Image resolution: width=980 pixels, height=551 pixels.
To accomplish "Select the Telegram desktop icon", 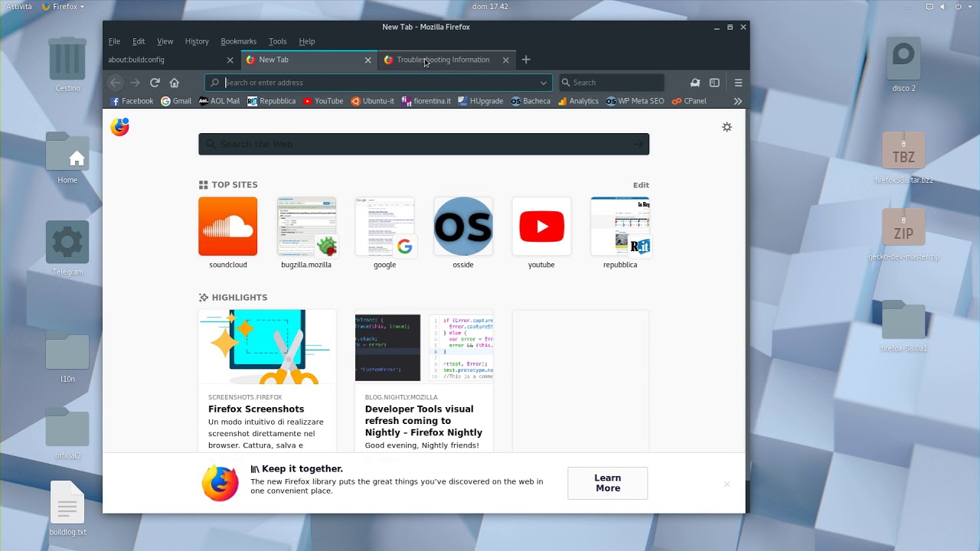I will tap(67, 248).
